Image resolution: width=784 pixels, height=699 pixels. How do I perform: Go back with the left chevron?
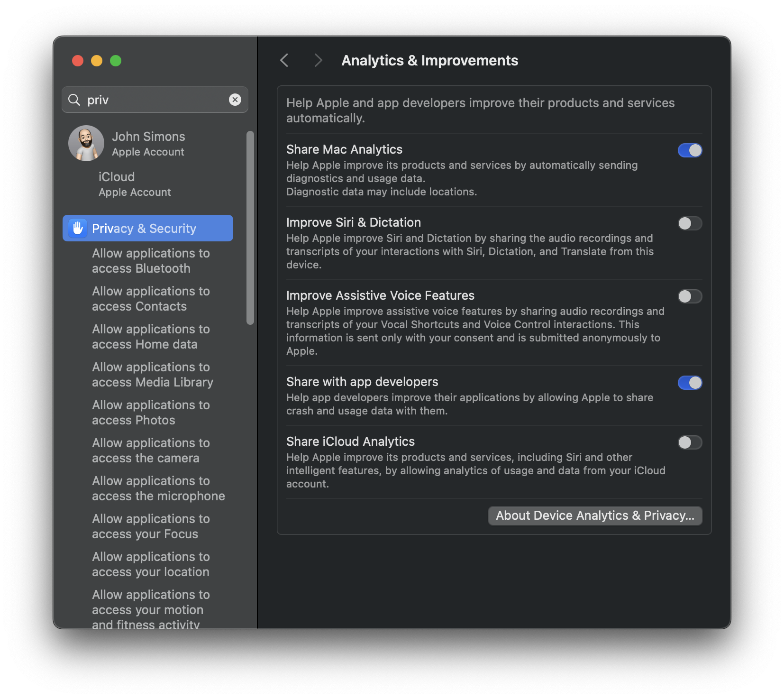(x=284, y=60)
